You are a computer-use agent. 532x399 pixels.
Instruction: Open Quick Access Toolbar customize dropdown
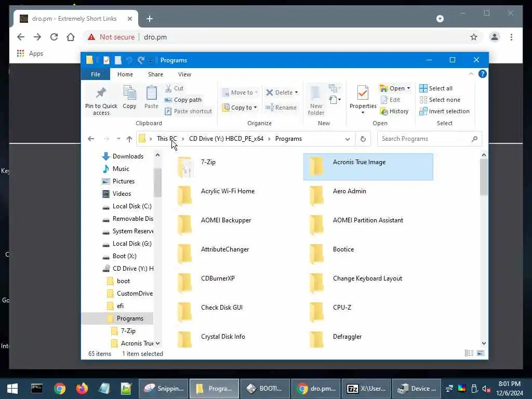(x=150, y=60)
